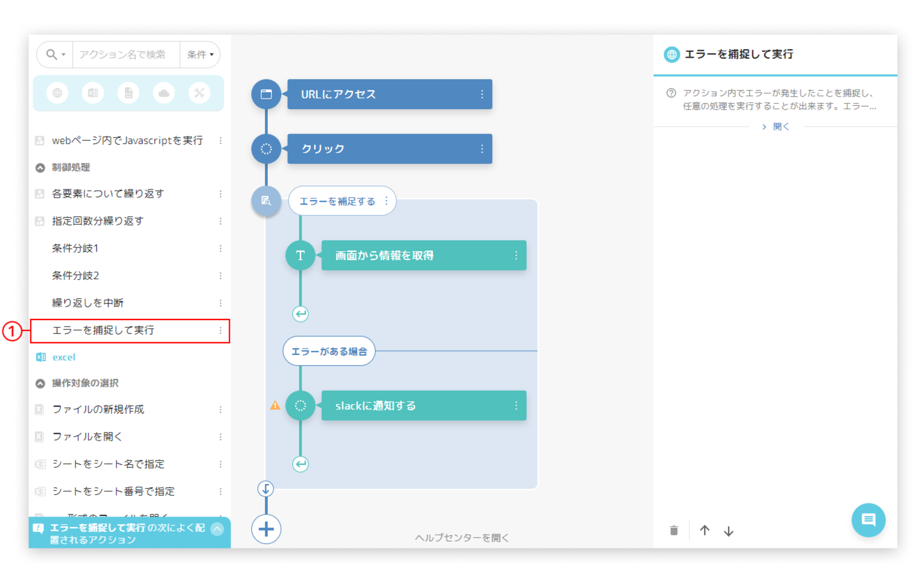Select the tools wrench category icon
The height and width of the screenshot is (583, 924).
199,93
